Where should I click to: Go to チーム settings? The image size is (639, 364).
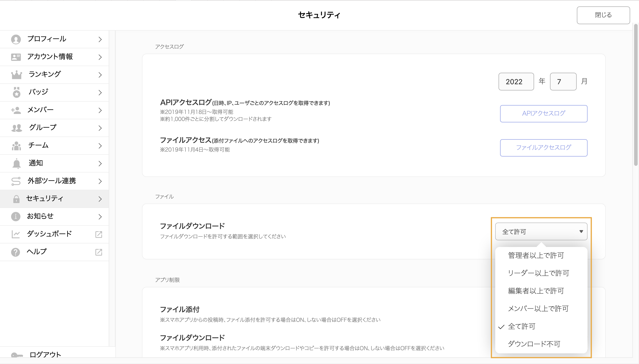[x=54, y=146]
